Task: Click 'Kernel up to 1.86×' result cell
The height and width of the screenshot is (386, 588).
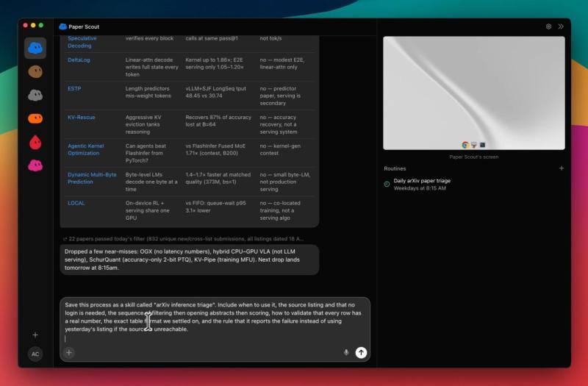Action: [214, 63]
